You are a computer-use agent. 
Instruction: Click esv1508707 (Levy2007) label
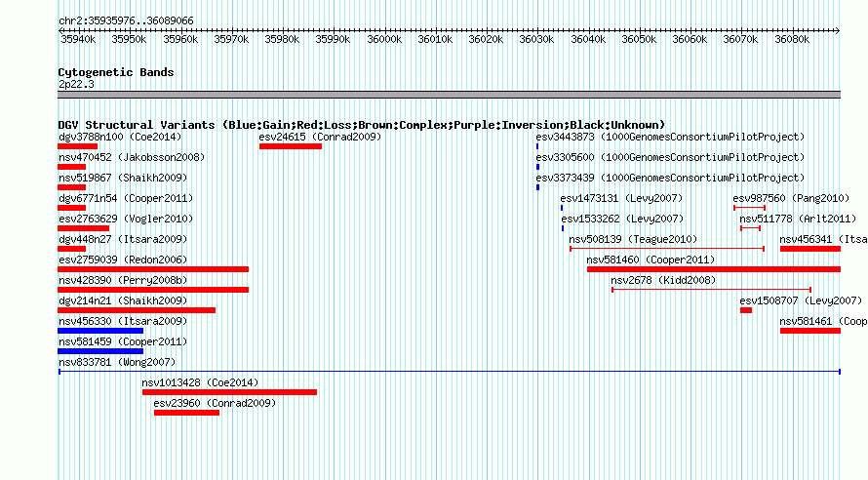(801, 300)
